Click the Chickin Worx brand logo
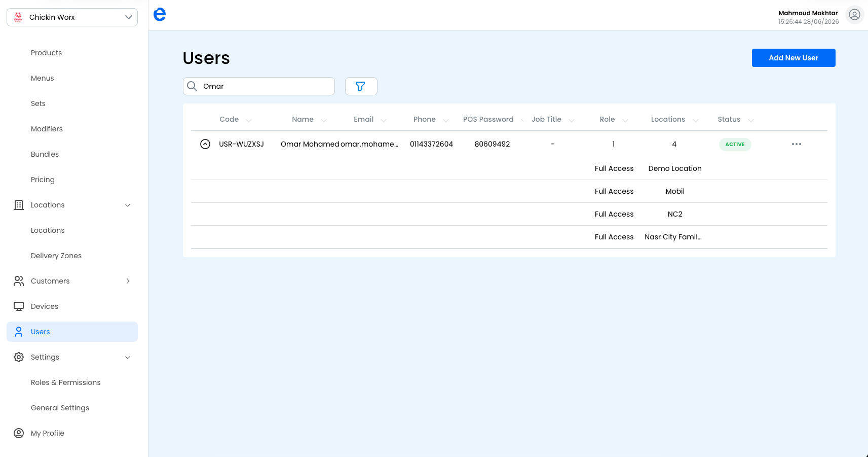The width and height of the screenshot is (868, 457). 18,17
